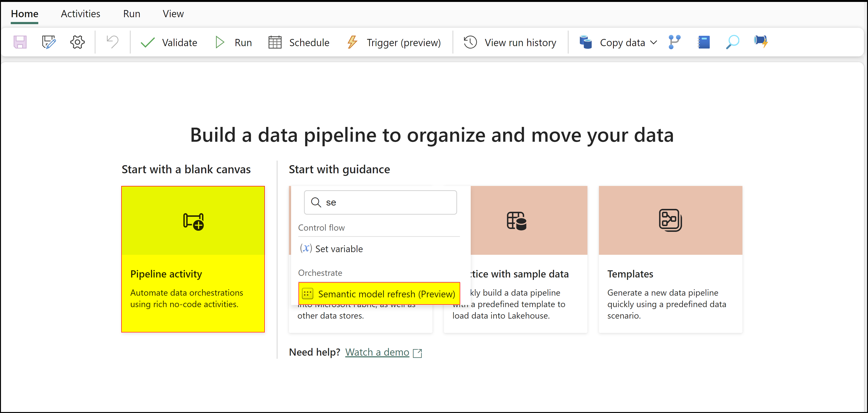This screenshot has width=868, height=413.
Task: Select the Pipeline activity card
Action: (193, 259)
